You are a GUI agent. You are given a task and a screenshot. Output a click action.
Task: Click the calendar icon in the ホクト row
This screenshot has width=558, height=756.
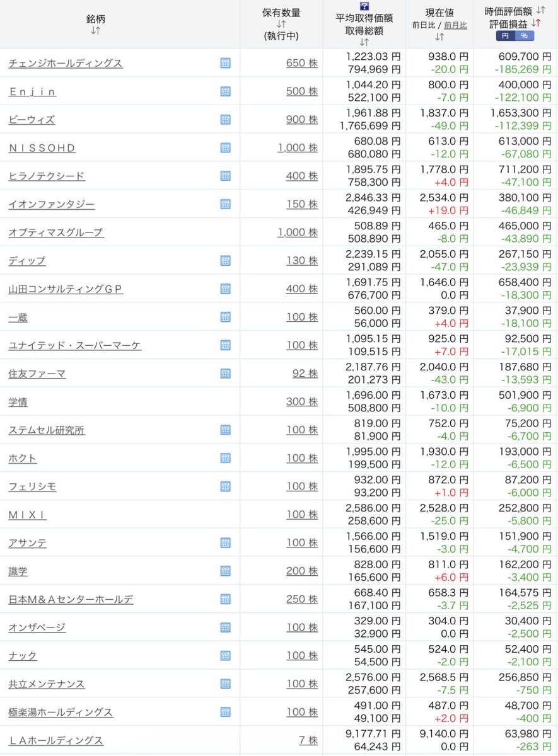pos(225,458)
